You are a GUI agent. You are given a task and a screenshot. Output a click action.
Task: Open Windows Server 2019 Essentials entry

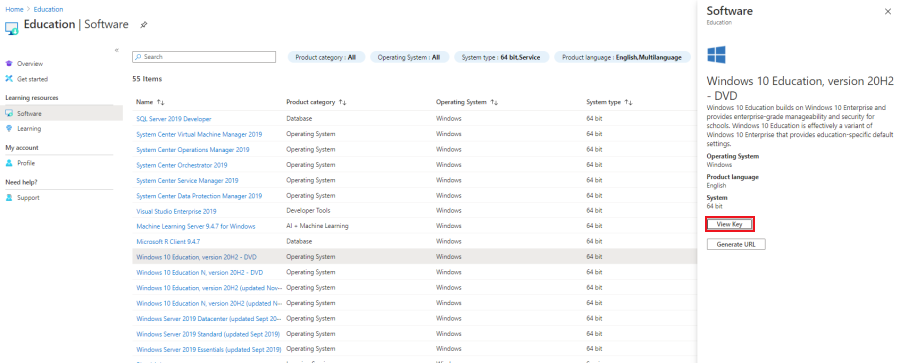coord(208,349)
